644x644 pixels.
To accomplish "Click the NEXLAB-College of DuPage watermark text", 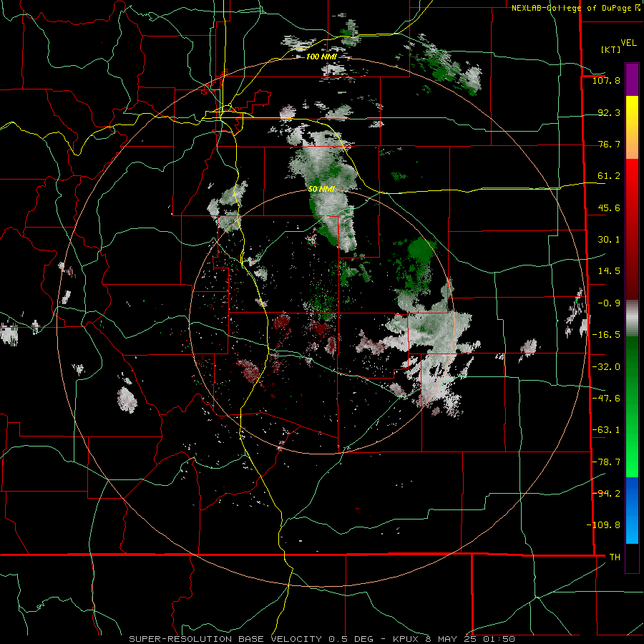I will click(x=576, y=8).
